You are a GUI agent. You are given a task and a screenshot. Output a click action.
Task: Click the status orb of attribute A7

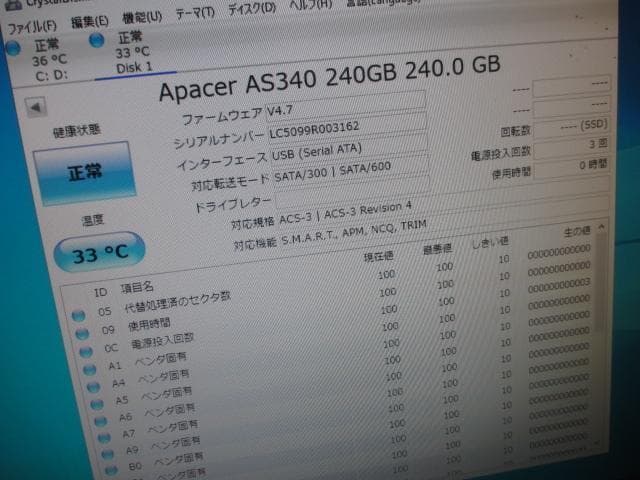pyautogui.click(x=104, y=437)
